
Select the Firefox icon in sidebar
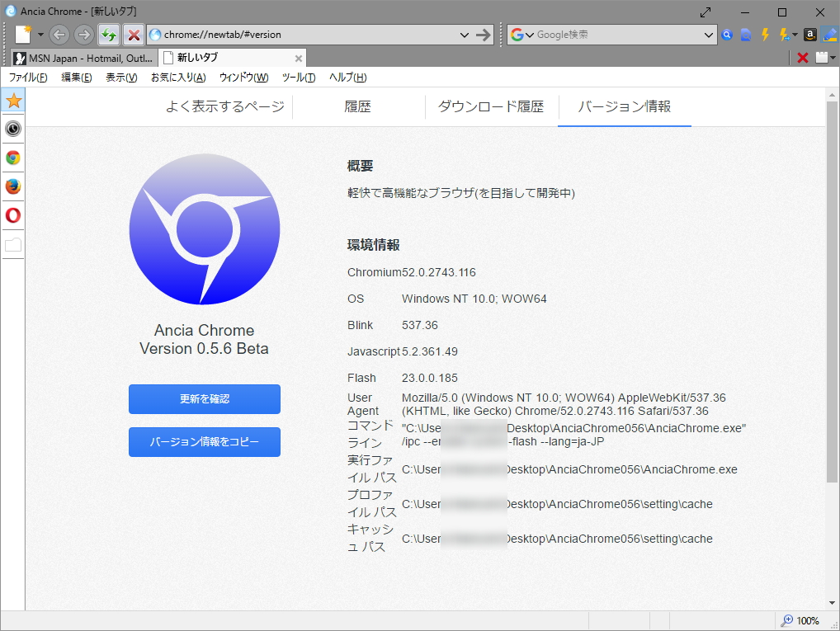tap(12, 186)
